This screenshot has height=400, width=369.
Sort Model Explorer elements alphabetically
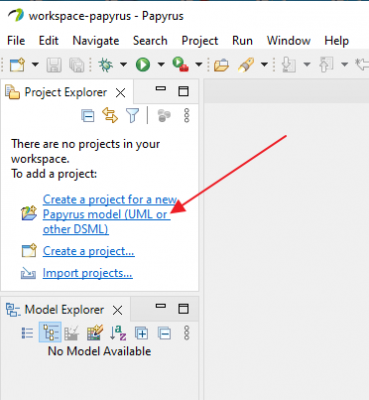(118, 333)
